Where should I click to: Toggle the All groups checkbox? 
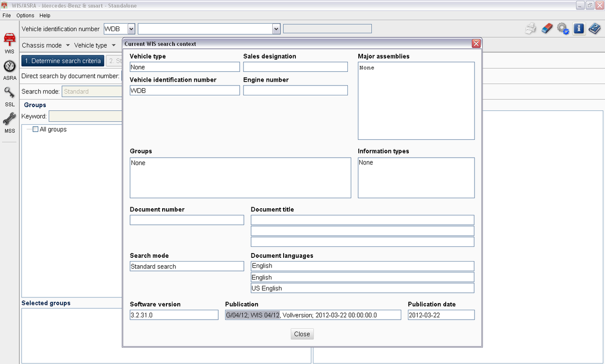point(35,129)
